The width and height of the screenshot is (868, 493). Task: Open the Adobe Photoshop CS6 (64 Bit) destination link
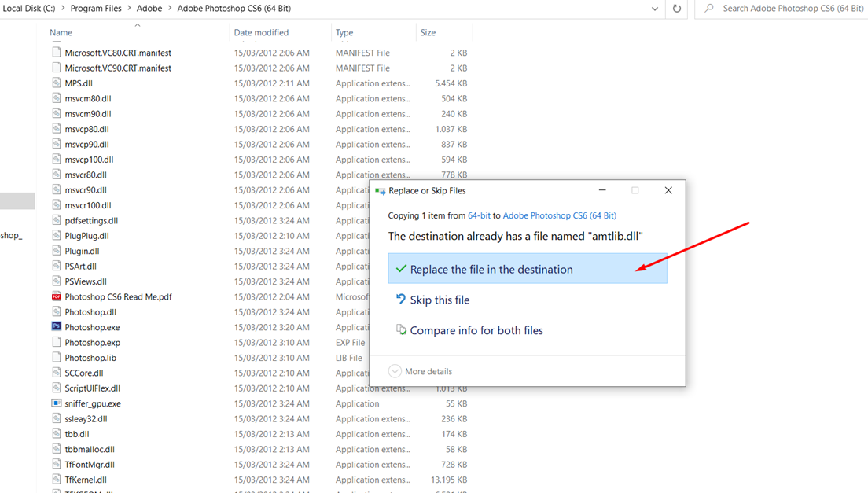pos(560,215)
